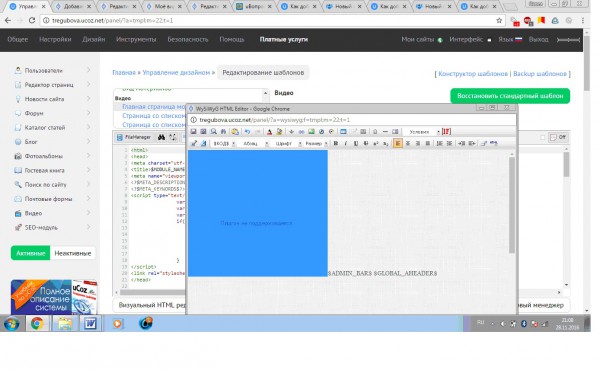Switch to Неактивные modules
This screenshot has width=600, height=370.
tap(73, 253)
